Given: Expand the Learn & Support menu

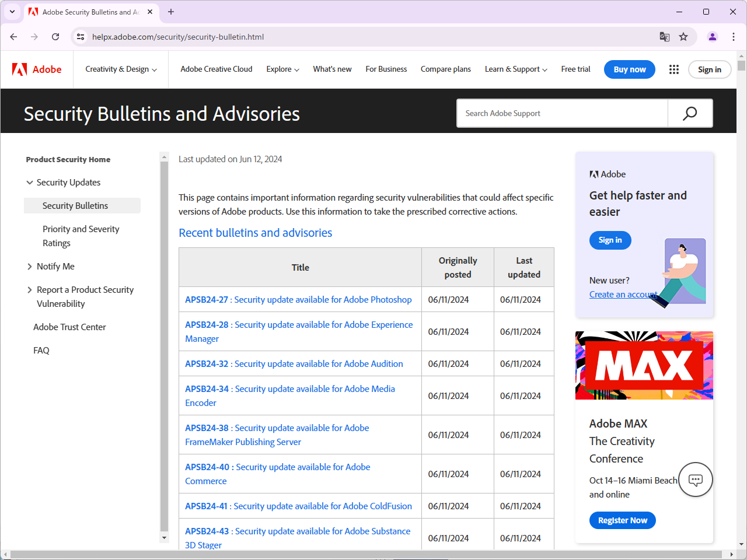Looking at the screenshot, I should pyautogui.click(x=516, y=69).
